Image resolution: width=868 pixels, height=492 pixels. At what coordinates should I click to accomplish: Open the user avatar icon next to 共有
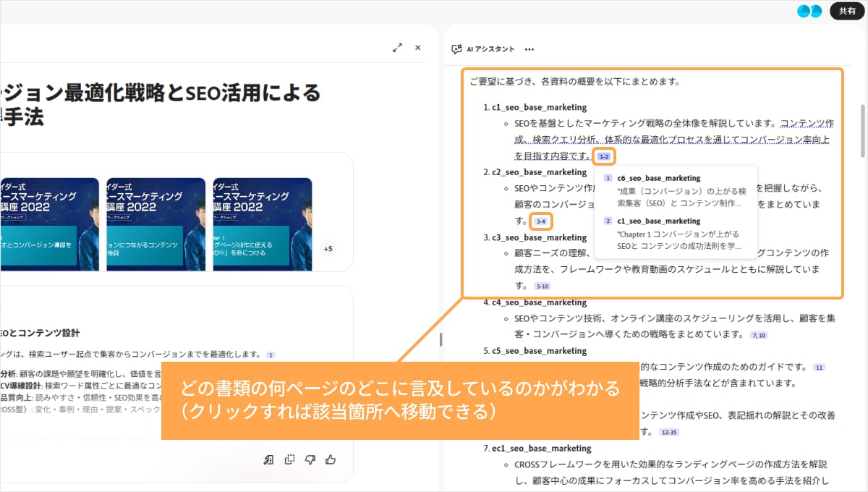pos(809,11)
